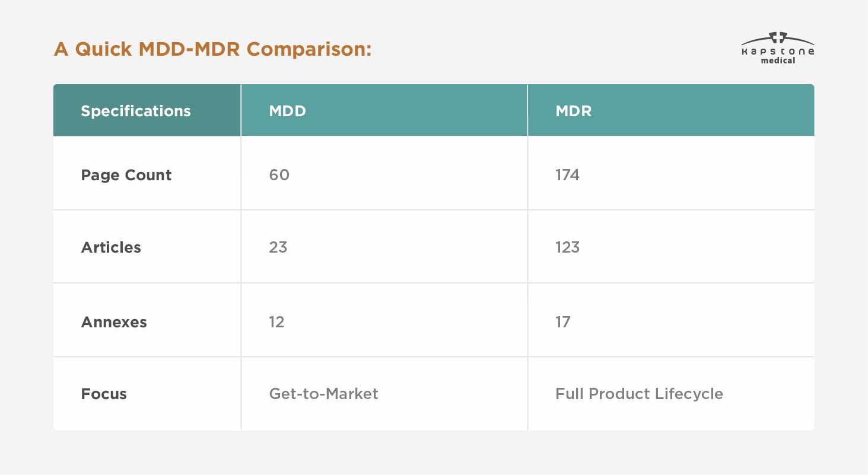Select the MDR annexes value 17
868x475 pixels.
coord(562,322)
